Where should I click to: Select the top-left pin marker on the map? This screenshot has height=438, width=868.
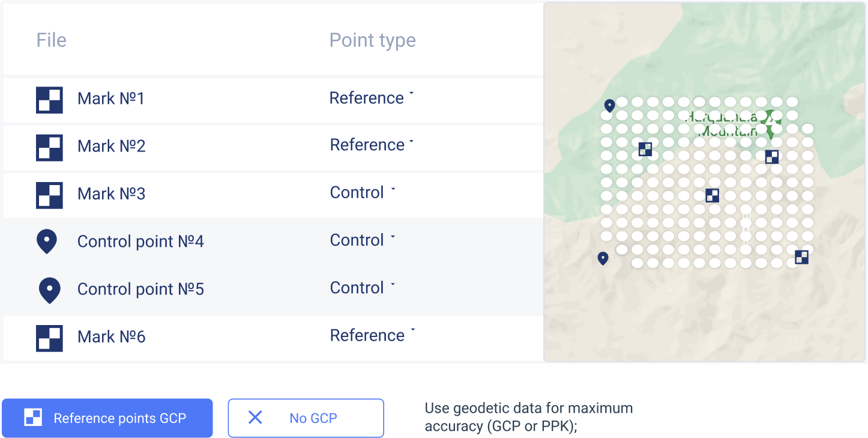coord(609,106)
